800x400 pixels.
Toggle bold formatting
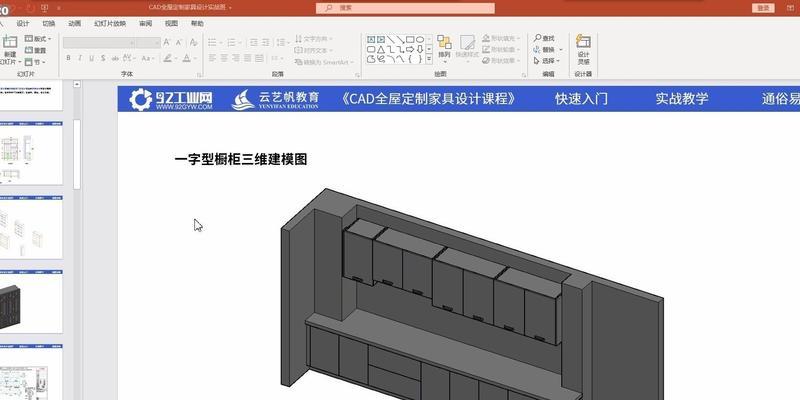tap(68, 58)
